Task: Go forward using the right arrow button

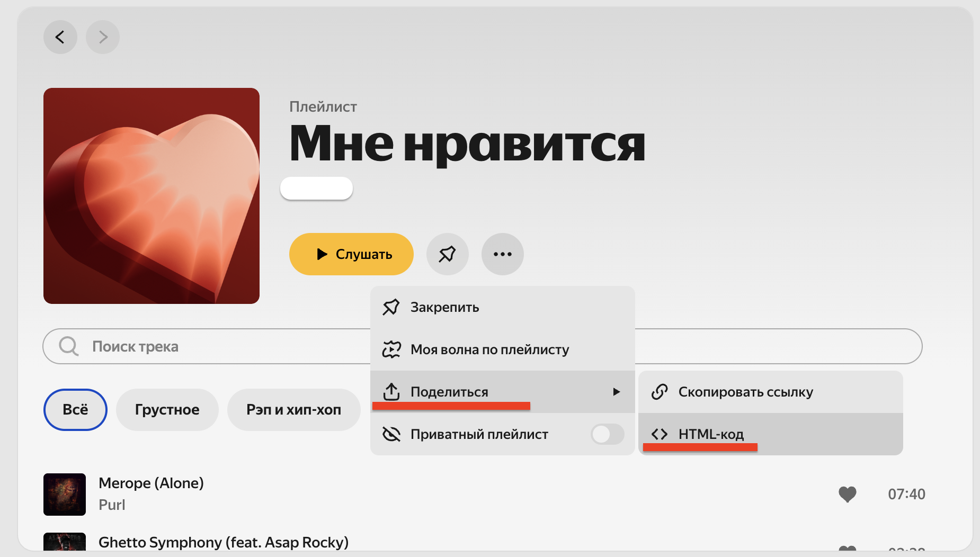Action: 103,37
